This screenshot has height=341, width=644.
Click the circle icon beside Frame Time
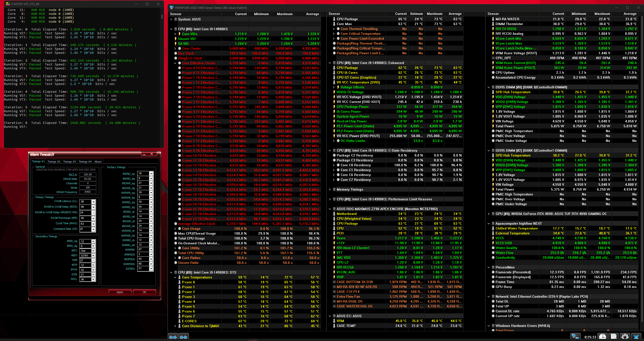(x=493, y=282)
